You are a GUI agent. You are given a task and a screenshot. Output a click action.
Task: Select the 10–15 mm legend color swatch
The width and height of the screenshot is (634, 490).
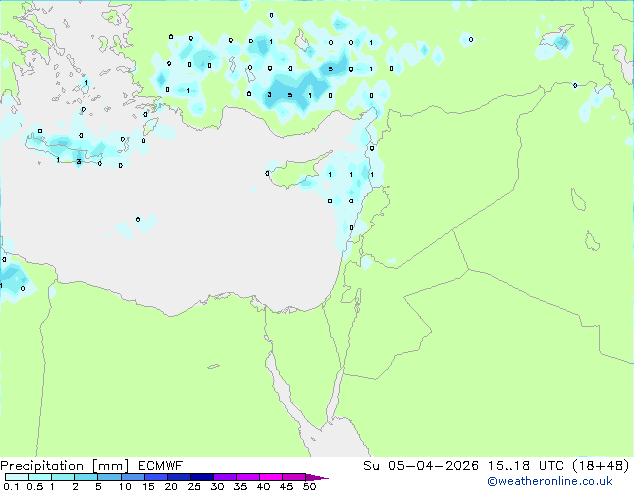tap(133, 477)
